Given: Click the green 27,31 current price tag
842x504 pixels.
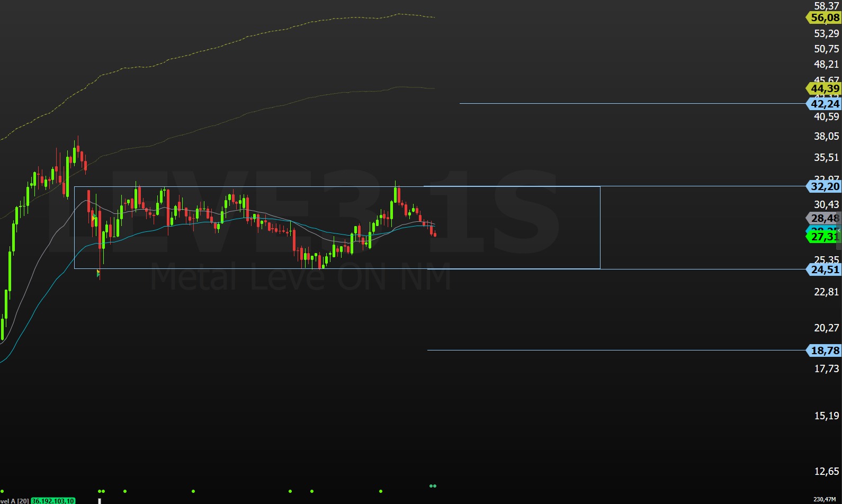Looking at the screenshot, I should click(823, 237).
